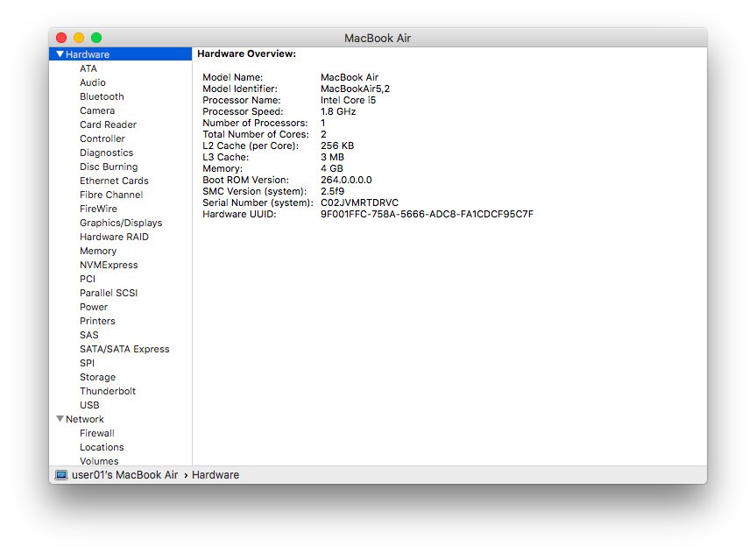Click the Number of Processors label

(255, 123)
